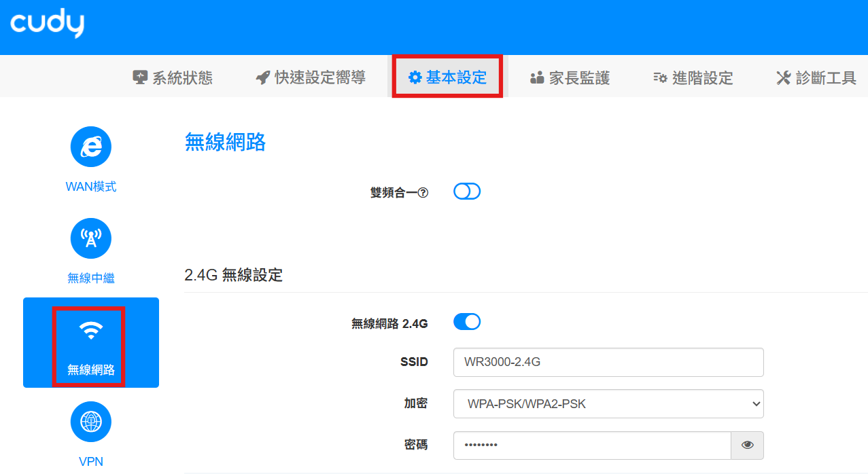Click the 2.4G 無線設定 section heading
The width and height of the screenshot is (868, 474).
point(233,275)
